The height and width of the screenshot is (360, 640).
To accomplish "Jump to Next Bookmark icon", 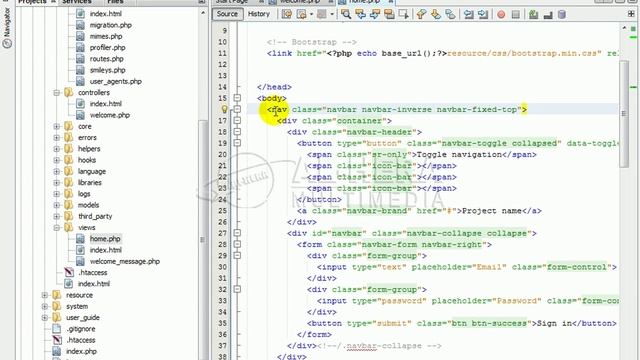I will (436, 14).
